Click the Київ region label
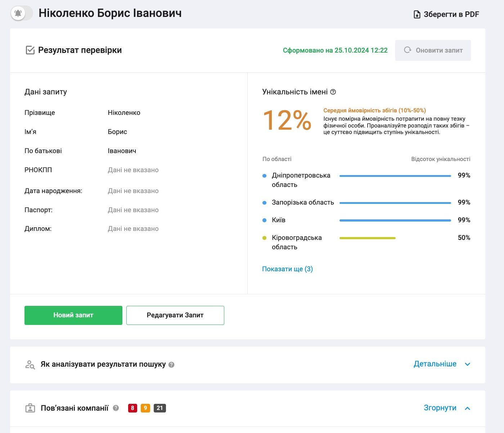 pos(279,220)
